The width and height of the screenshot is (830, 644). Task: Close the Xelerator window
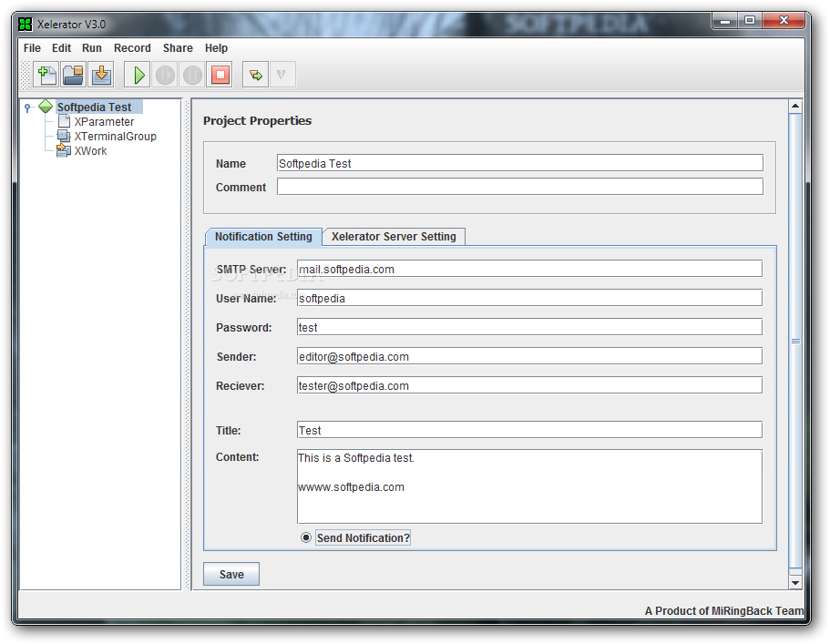pos(784,21)
